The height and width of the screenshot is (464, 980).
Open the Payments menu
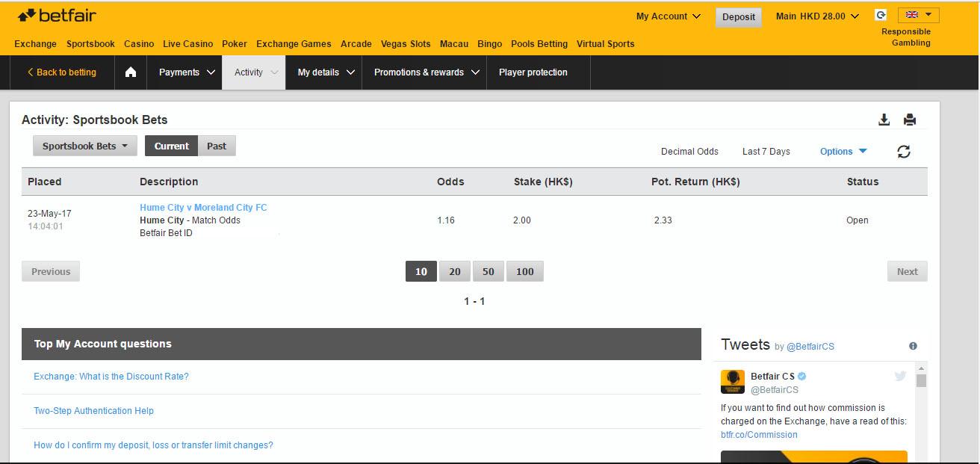click(x=187, y=72)
